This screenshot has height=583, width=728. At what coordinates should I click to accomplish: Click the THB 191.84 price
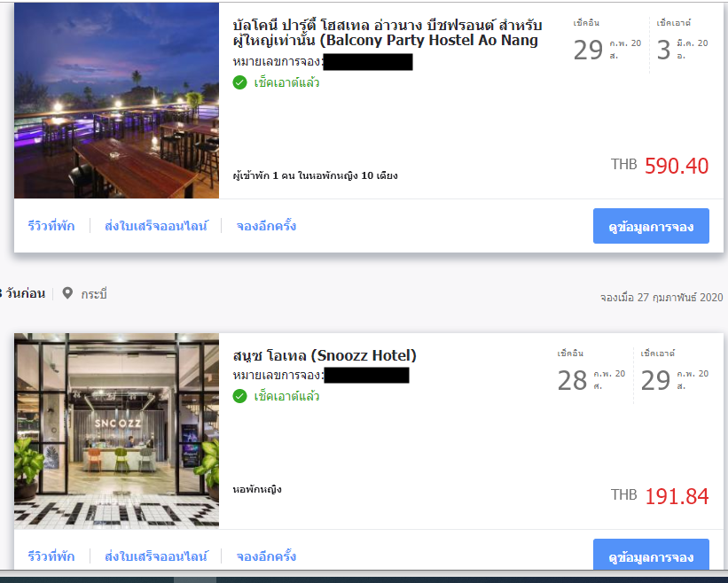660,496
